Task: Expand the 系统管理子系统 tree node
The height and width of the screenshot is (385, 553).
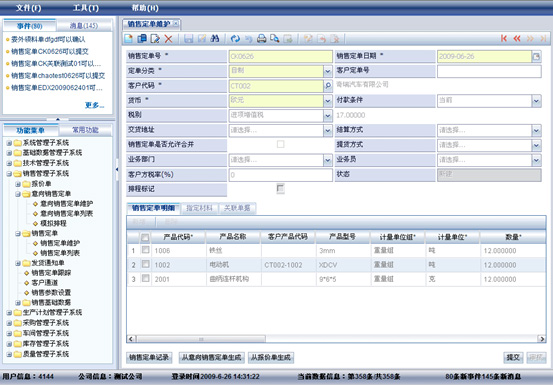Action: coord(9,143)
